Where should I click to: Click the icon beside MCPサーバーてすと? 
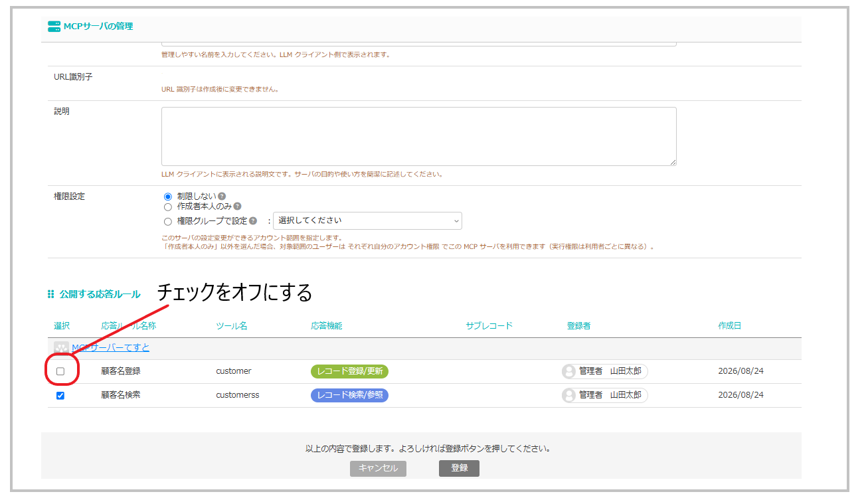pyautogui.click(x=61, y=348)
